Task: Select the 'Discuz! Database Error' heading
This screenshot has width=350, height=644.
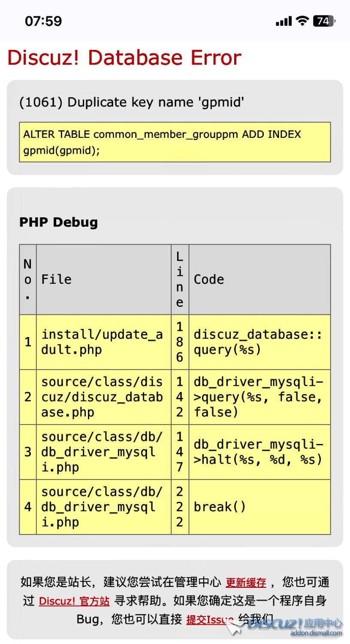Action: pos(124,58)
